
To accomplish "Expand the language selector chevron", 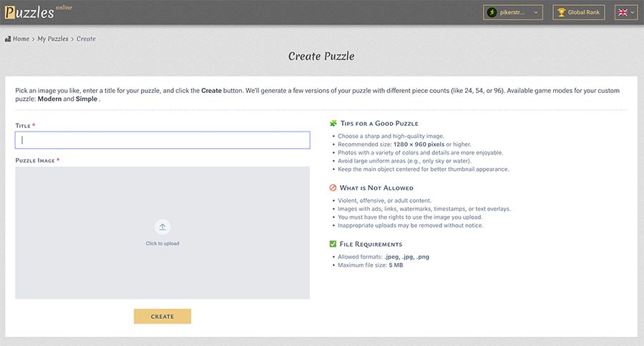I will click(x=633, y=12).
